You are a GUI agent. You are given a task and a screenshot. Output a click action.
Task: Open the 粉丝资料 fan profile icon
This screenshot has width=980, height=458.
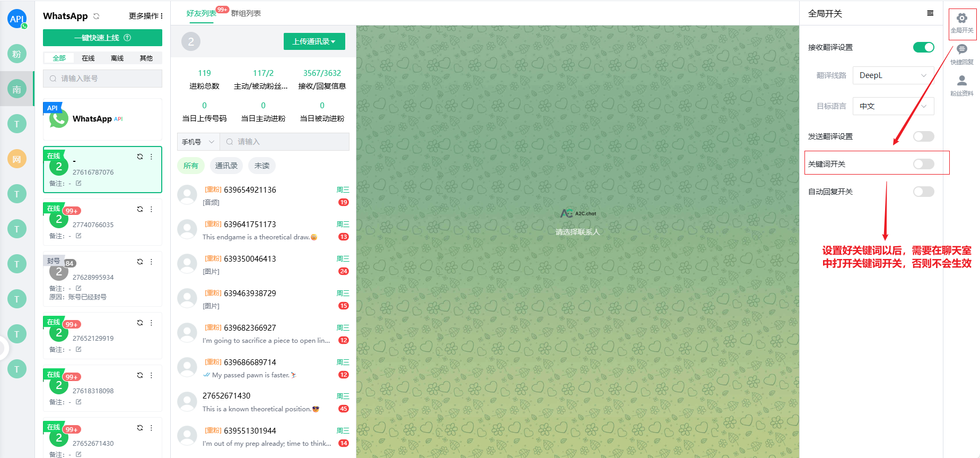pos(961,81)
